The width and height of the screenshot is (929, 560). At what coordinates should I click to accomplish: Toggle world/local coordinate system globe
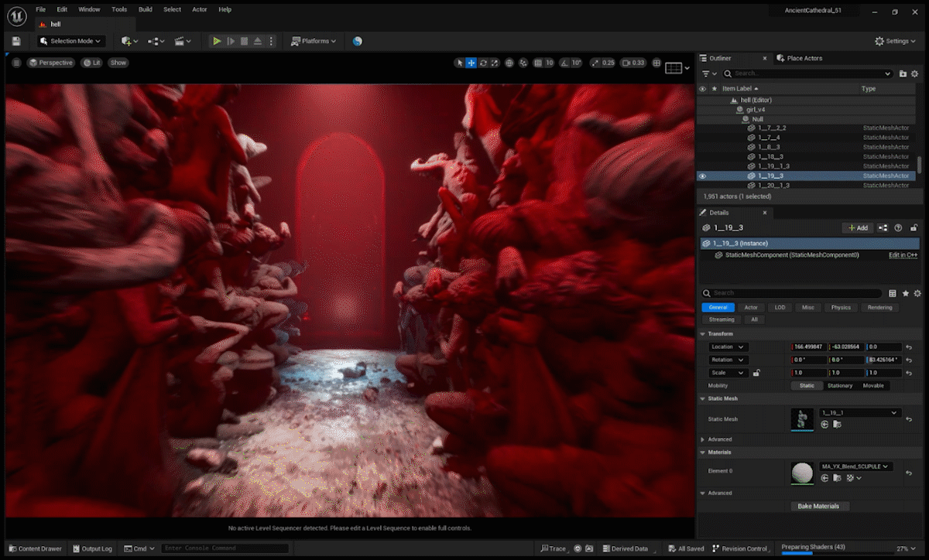coord(509,63)
